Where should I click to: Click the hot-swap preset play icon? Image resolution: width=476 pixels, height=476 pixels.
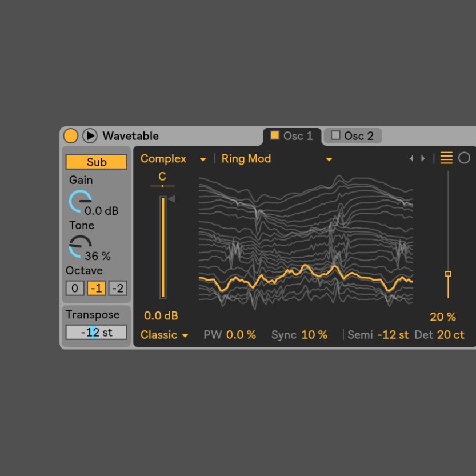(90, 135)
